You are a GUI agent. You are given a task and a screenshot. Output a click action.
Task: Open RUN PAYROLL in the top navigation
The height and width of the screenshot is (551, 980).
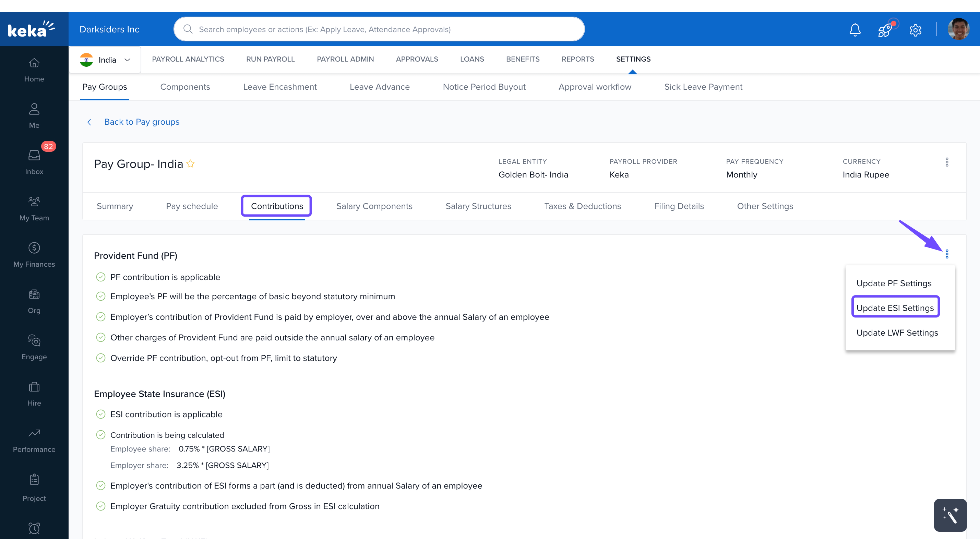[270, 59]
